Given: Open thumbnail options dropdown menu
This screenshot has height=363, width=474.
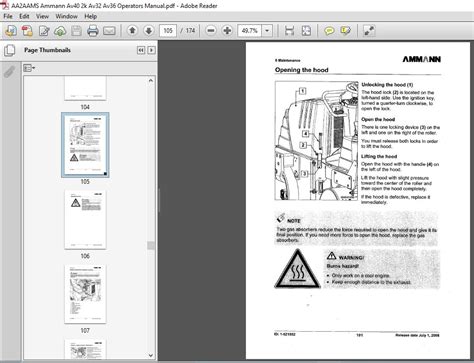Looking at the screenshot, I should 29,68.
